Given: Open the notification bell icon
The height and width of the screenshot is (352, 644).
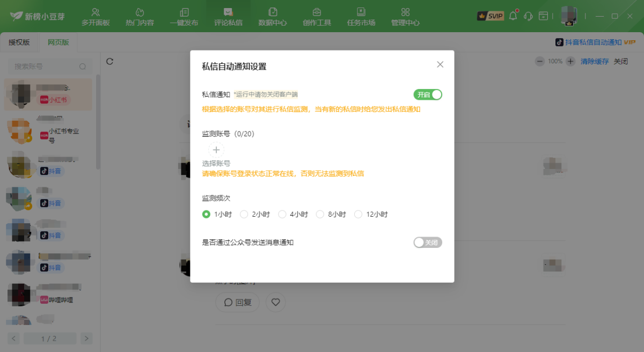Looking at the screenshot, I should pyautogui.click(x=513, y=16).
